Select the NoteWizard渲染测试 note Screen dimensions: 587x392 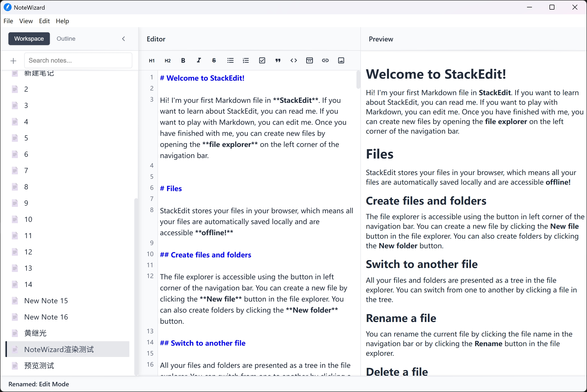tap(68, 349)
